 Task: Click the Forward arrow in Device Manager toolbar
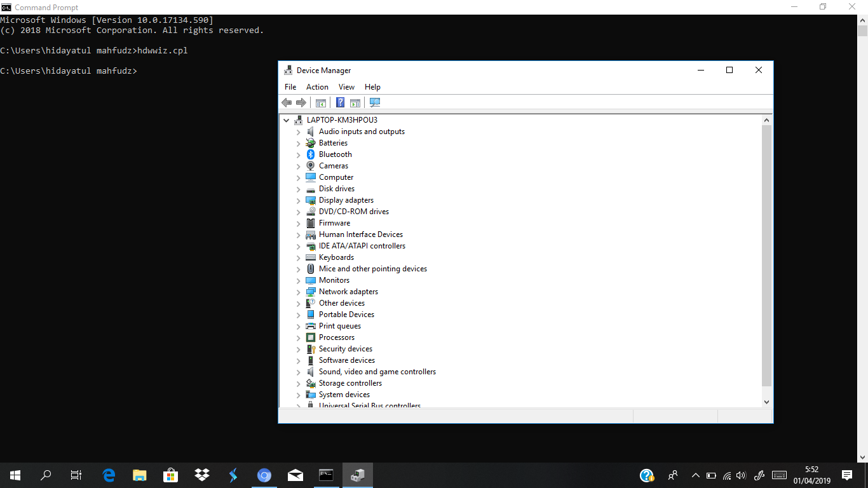(301, 102)
